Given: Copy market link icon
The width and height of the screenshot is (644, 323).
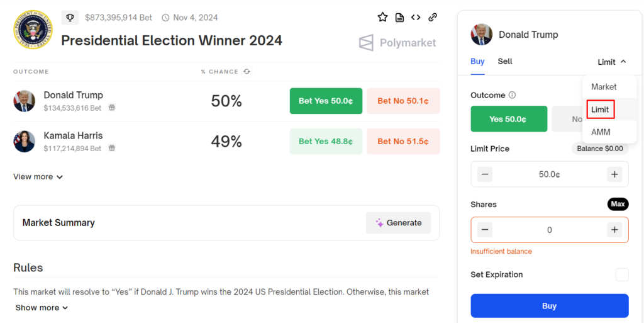Looking at the screenshot, I should (433, 18).
